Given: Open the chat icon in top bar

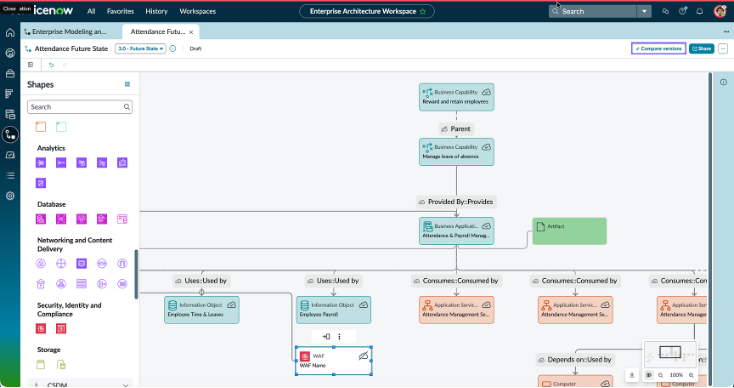Looking at the screenshot, I should pyautogui.click(x=666, y=11).
